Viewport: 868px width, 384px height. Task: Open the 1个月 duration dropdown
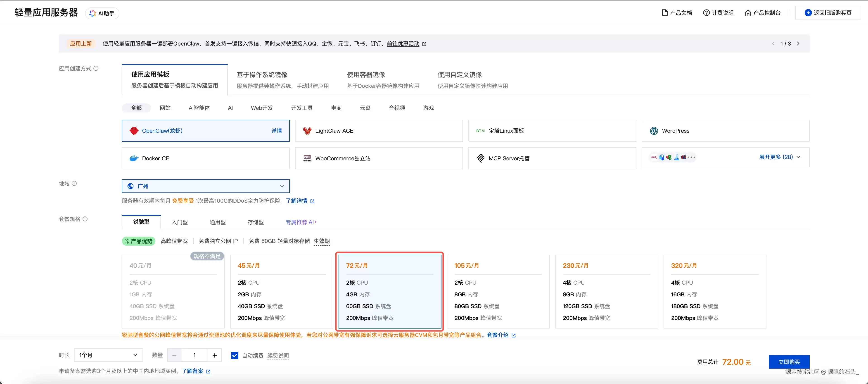tap(108, 355)
